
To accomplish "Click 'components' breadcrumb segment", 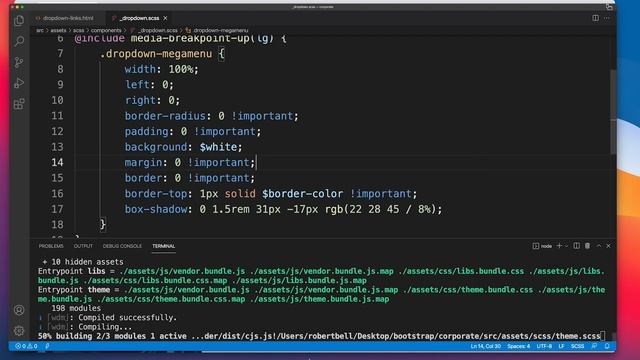I will (x=106, y=30).
